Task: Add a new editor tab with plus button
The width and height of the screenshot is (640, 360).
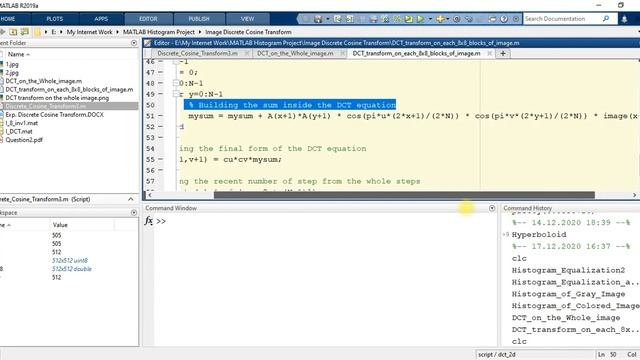Action: (x=503, y=53)
